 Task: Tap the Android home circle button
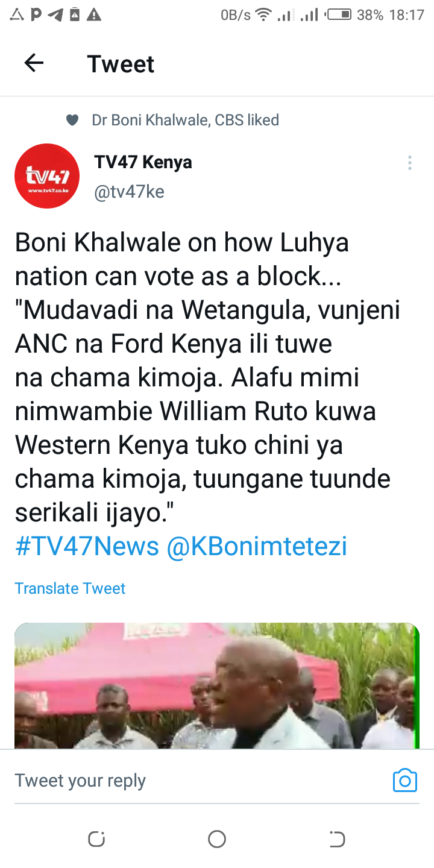216,838
